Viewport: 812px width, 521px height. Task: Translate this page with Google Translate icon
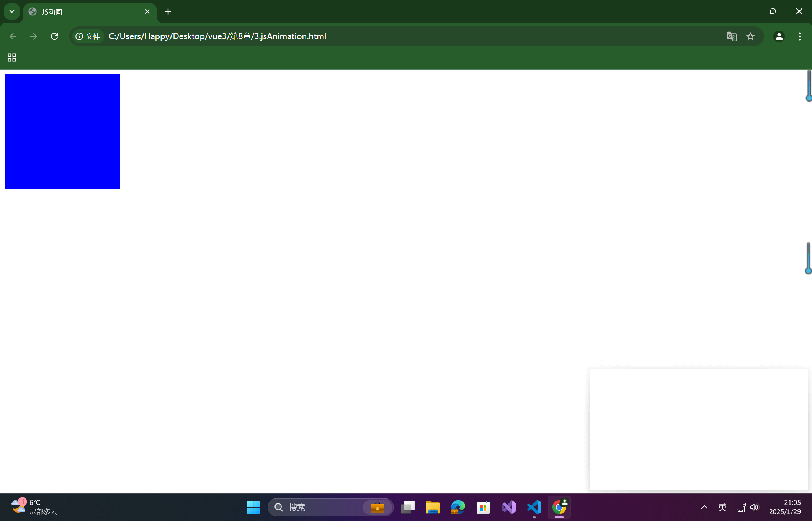732,36
